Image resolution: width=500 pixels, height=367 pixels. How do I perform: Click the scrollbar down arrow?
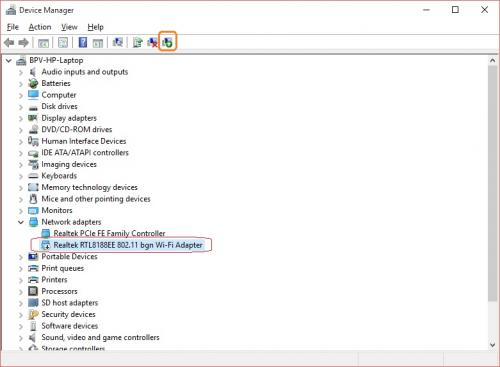tap(492, 345)
